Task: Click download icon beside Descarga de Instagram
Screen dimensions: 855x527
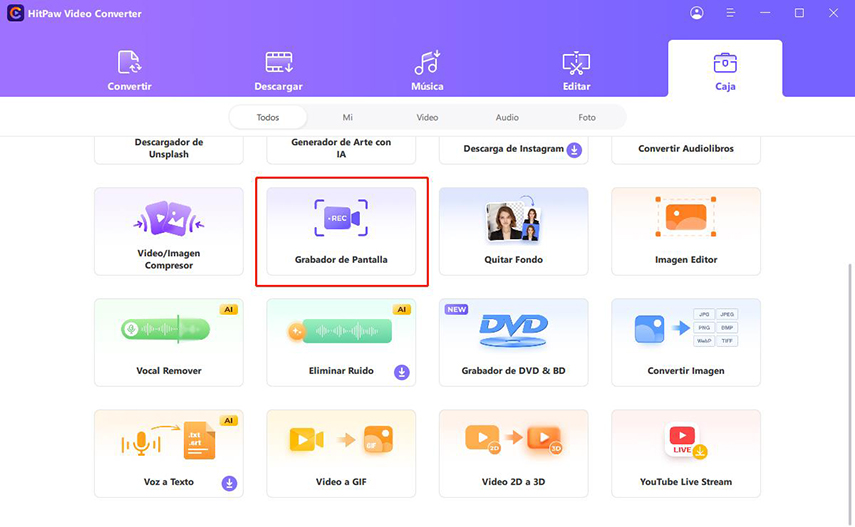Action: click(x=574, y=150)
